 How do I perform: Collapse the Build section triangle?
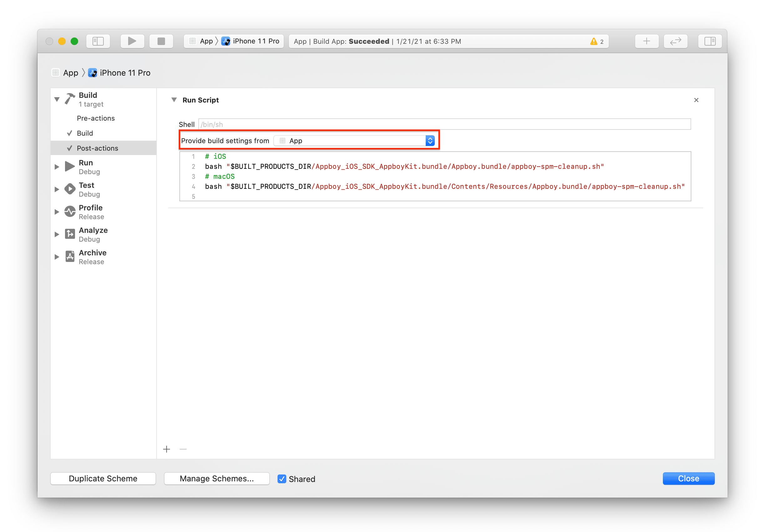click(57, 99)
